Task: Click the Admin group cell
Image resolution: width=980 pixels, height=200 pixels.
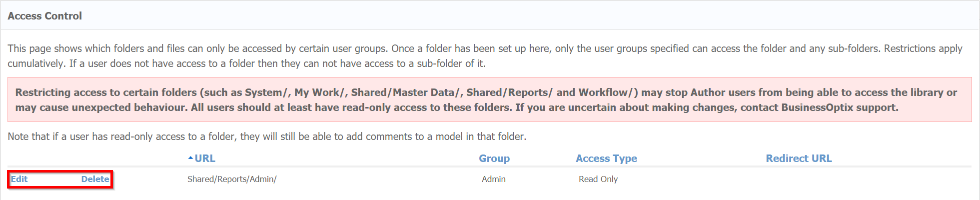Action: [x=494, y=179]
